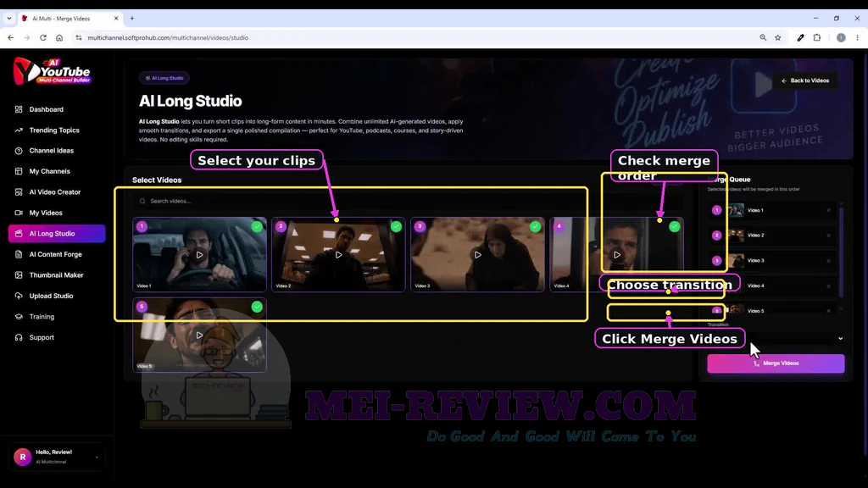Remove Video 1 from the Merge Queue

click(828, 210)
